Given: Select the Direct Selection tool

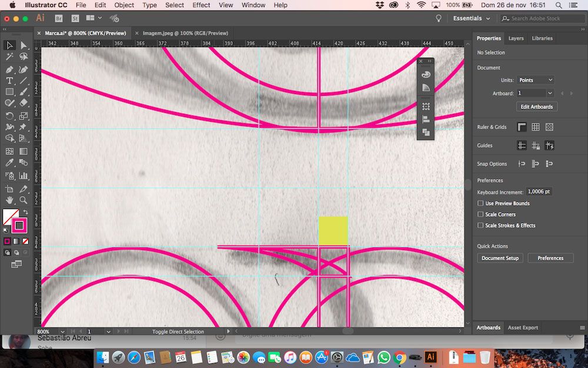Looking at the screenshot, I should [24, 45].
